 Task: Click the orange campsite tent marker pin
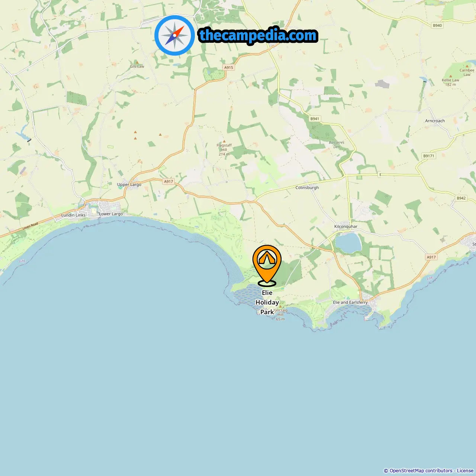point(267,266)
